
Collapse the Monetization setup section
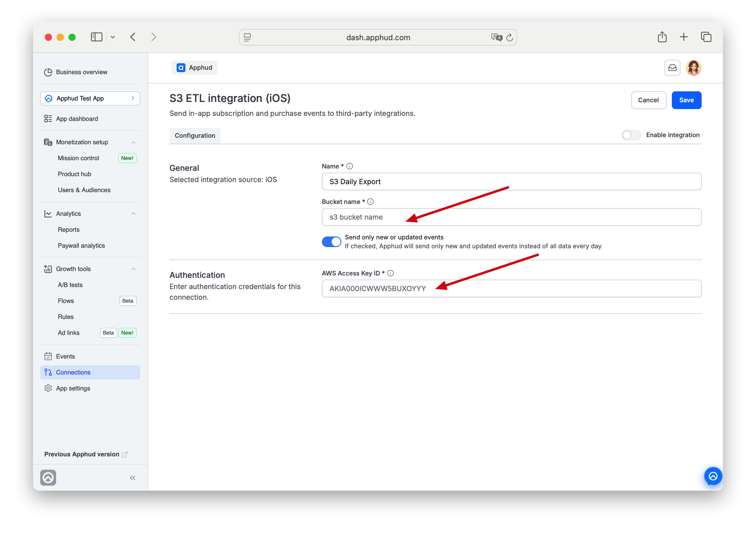[x=133, y=142]
